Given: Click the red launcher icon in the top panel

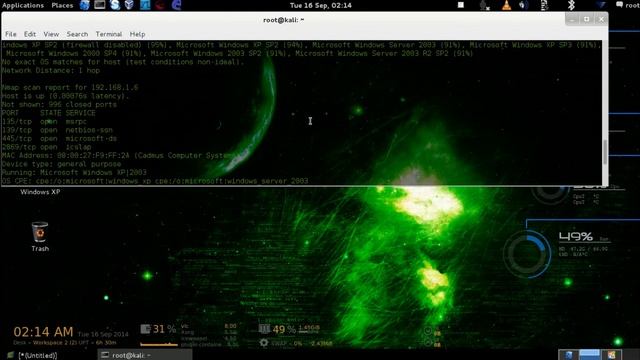Looking at the screenshot, I should click(160, 5).
